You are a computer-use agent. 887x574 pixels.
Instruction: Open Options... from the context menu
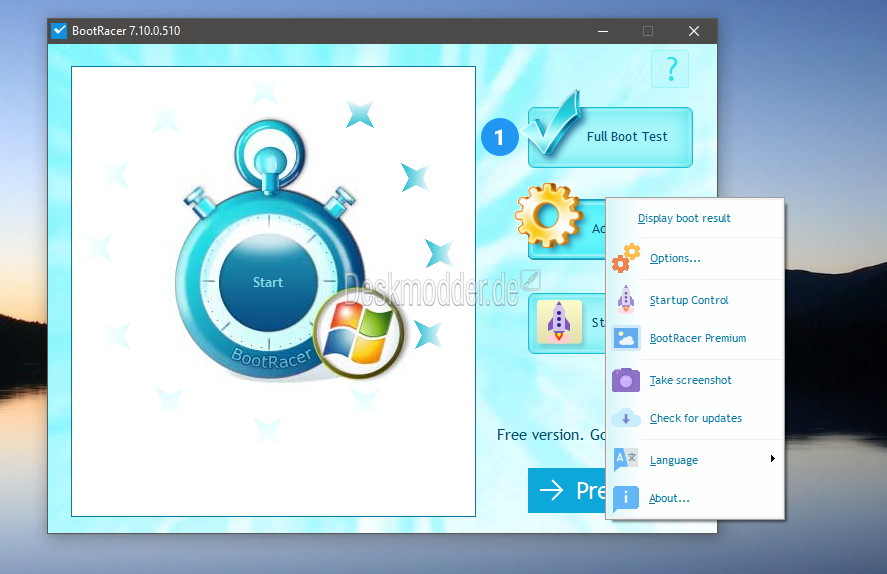tap(695, 258)
